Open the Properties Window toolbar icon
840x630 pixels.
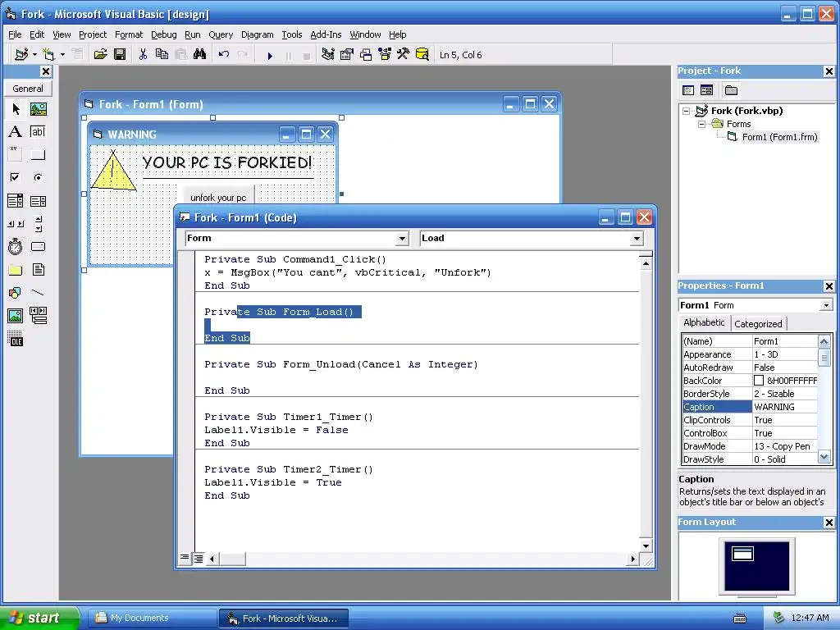tap(347, 55)
